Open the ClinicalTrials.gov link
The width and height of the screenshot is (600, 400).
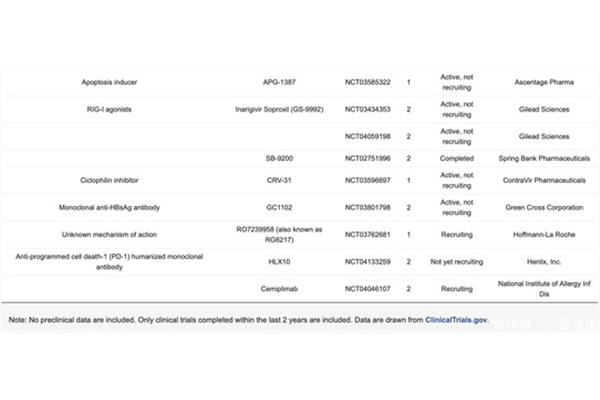coord(456,320)
